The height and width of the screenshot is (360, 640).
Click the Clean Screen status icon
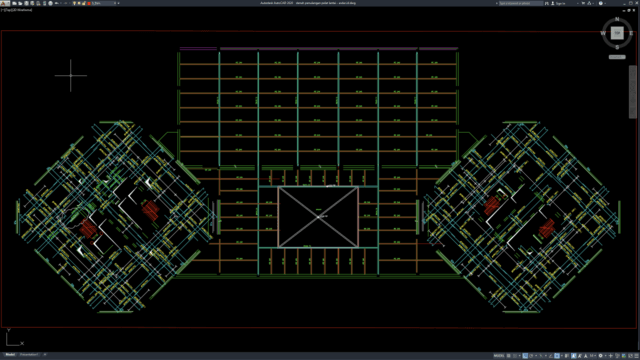pos(631,356)
